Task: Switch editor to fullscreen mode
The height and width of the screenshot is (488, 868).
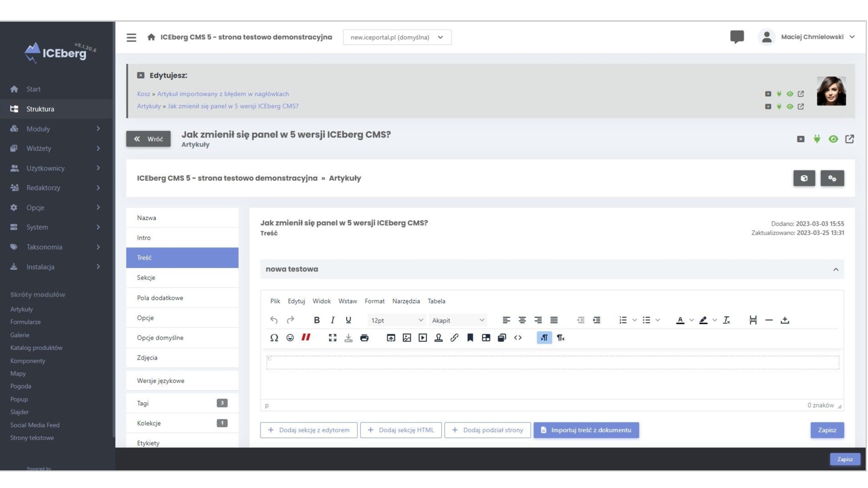Action: (333, 338)
